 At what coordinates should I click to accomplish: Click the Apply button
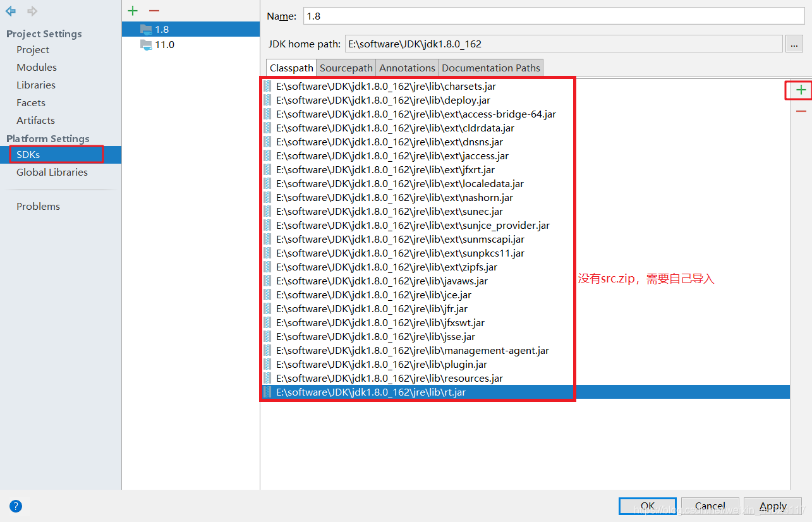(773, 506)
